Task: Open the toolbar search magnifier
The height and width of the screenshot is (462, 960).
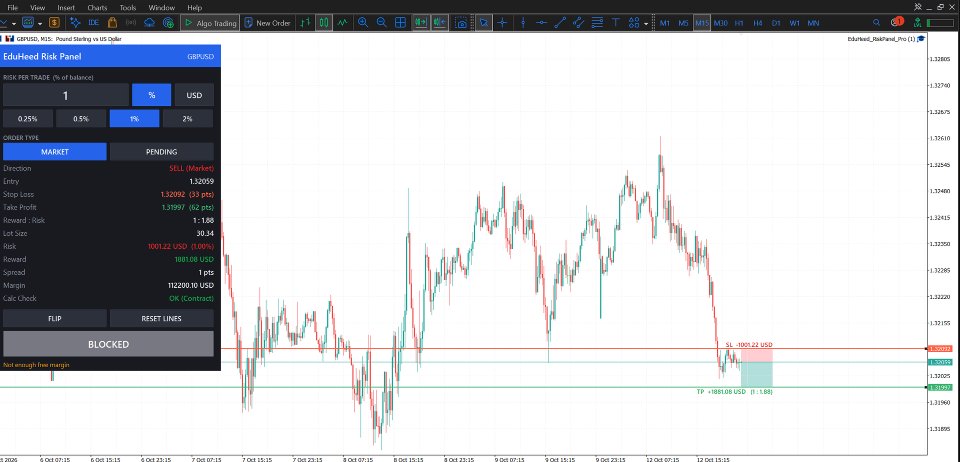Action: [x=878, y=22]
